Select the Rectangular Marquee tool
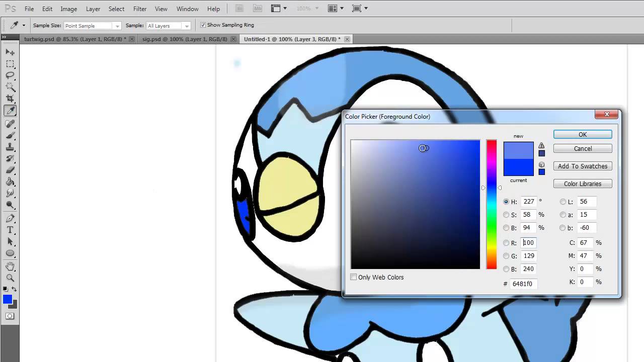 click(x=10, y=64)
